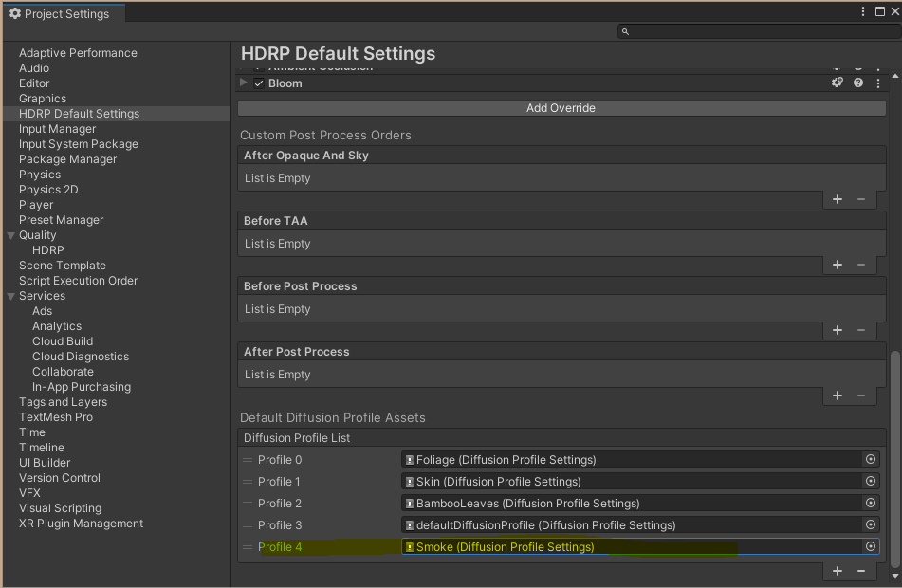Open XR Plugin Management settings
Image resolution: width=902 pixels, height=588 pixels.
pos(82,524)
